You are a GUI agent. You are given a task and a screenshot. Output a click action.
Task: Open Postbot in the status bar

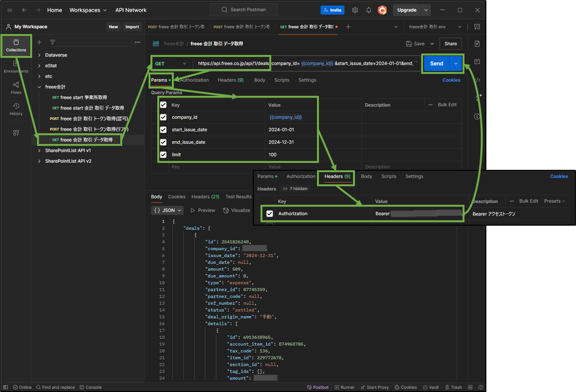[318, 387]
